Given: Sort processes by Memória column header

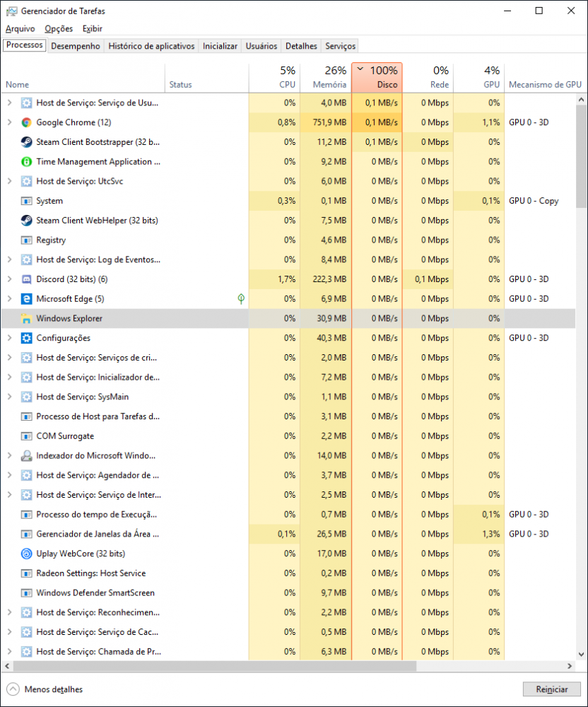Looking at the screenshot, I should pyautogui.click(x=325, y=78).
